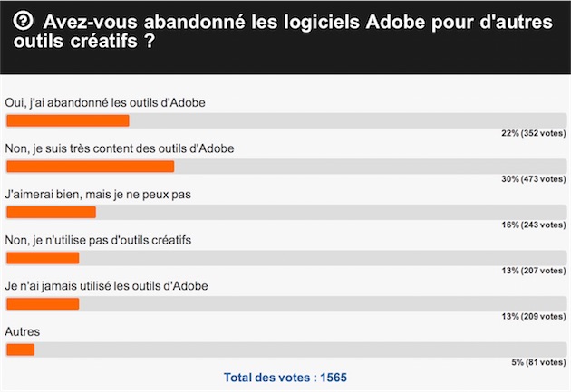
Task: Choose "J'aimerai bien, mais je ne peux pas"
Action: click(x=98, y=194)
